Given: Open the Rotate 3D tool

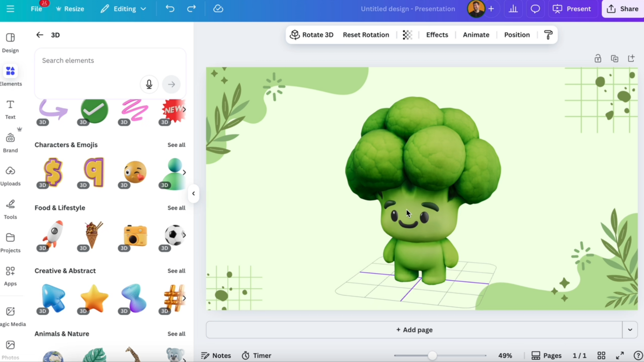Looking at the screenshot, I should 311,35.
